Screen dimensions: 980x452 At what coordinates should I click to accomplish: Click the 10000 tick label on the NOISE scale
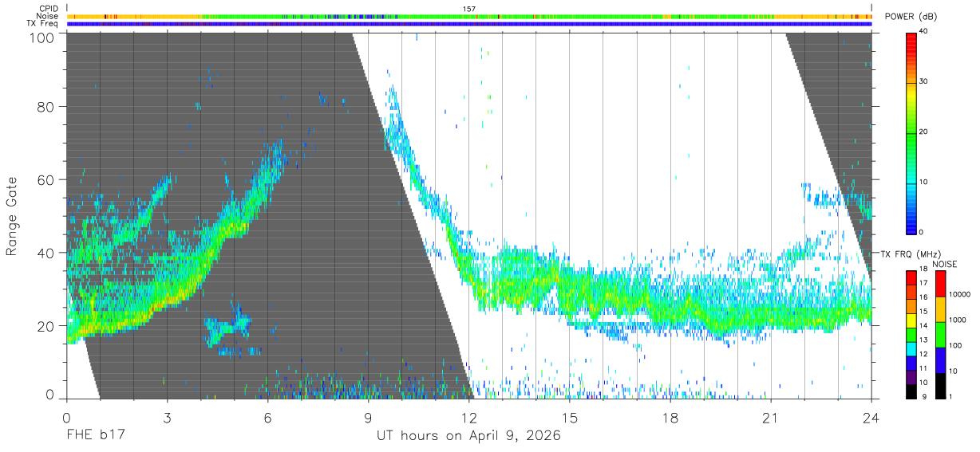pyautogui.click(x=958, y=295)
